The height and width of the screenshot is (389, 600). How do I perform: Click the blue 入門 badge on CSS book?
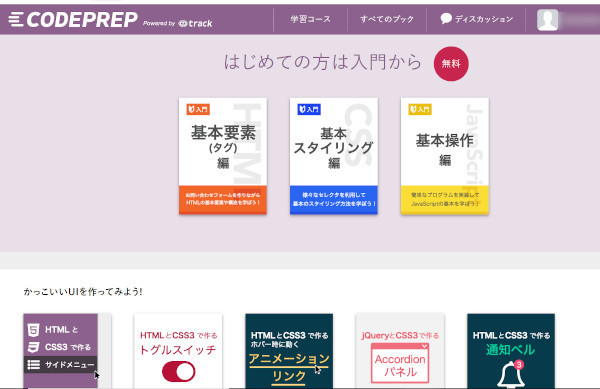(x=309, y=109)
